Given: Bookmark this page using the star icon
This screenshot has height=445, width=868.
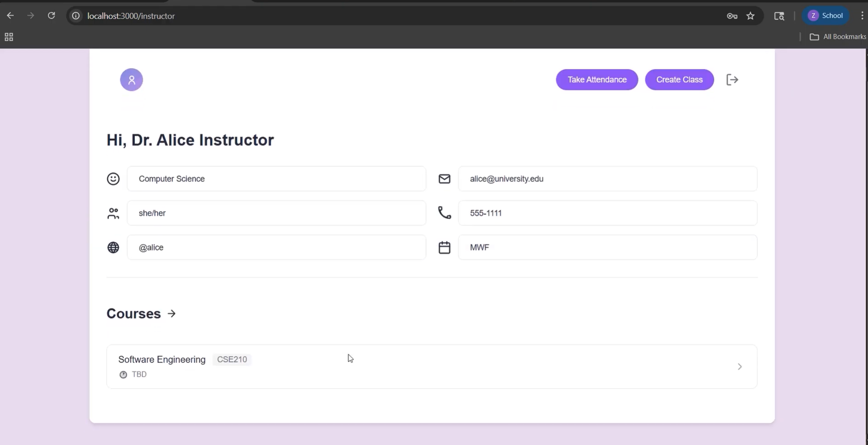Looking at the screenshot, I should (750, 16).
